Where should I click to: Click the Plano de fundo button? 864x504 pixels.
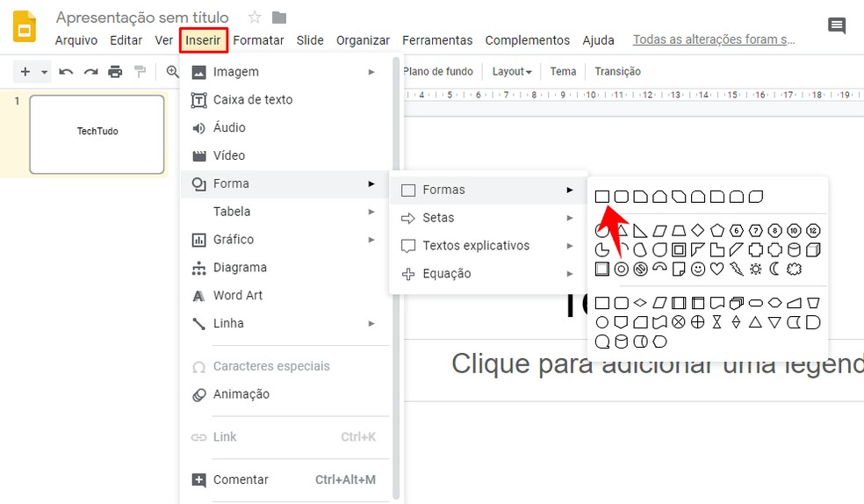pyautogui.click(x=438, y=72)
